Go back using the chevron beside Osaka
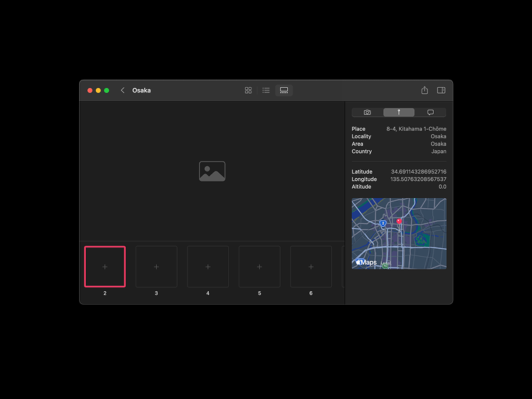This screenshot has height=399, width=532. (x=122, y=90)
